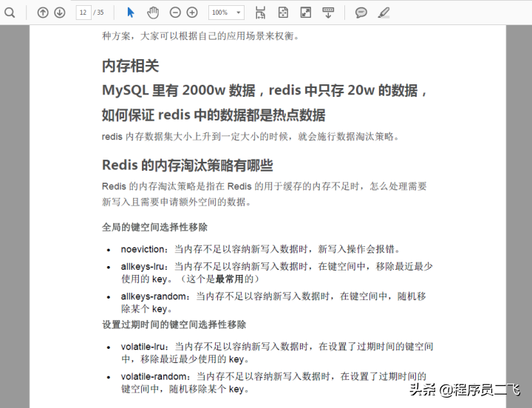Image resolution: width=532 pixels, height=408 pixels.
Task: Select the highlighter pen tool
Action: tap(383, 13)
